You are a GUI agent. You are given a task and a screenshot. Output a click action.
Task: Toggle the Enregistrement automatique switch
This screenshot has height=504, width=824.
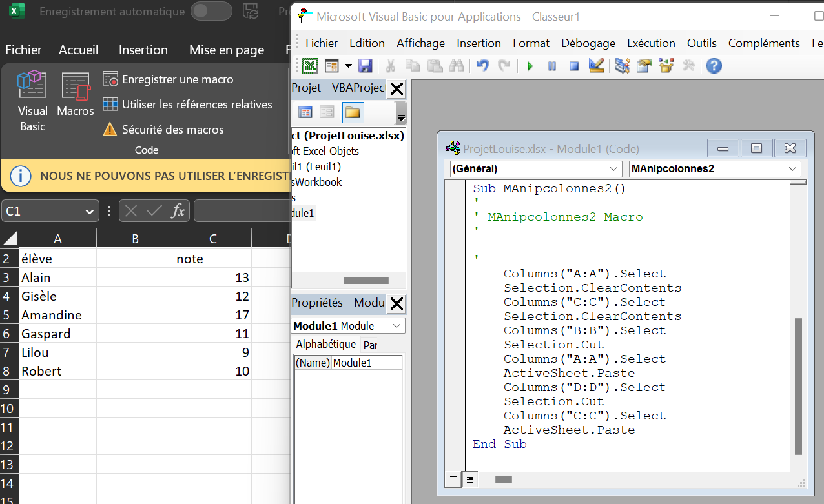(212, 11)
